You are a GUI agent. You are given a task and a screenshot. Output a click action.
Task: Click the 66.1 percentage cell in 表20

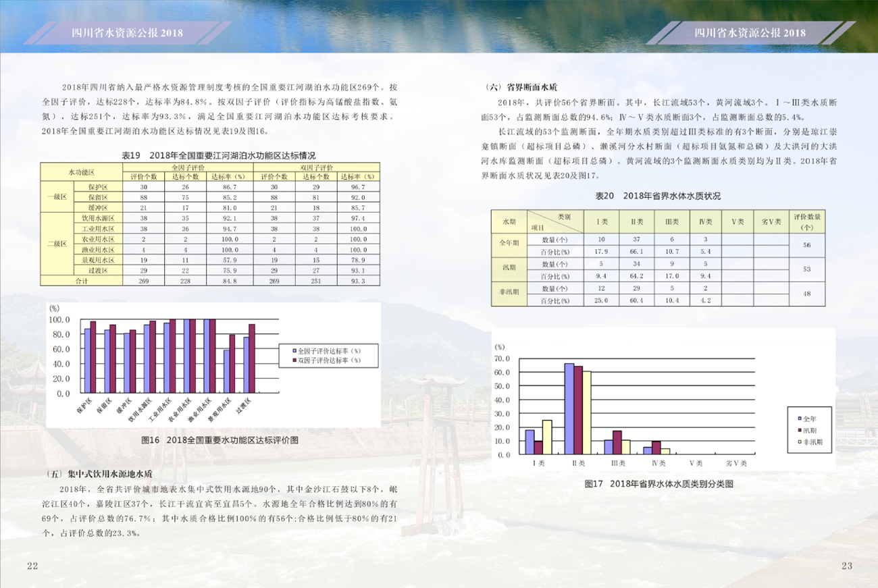[x=636, y=252]
